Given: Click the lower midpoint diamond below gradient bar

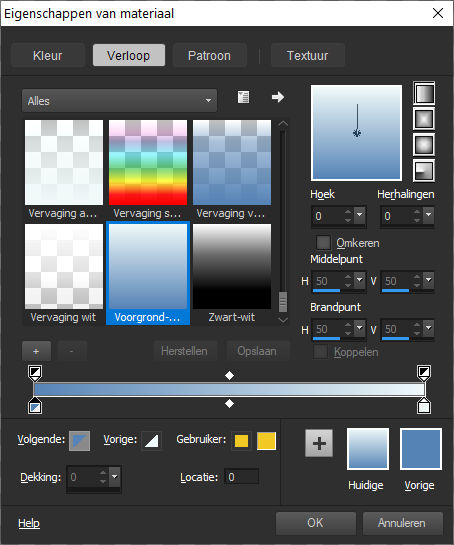Looking at the screenshot, I should [x=229, y=404].
